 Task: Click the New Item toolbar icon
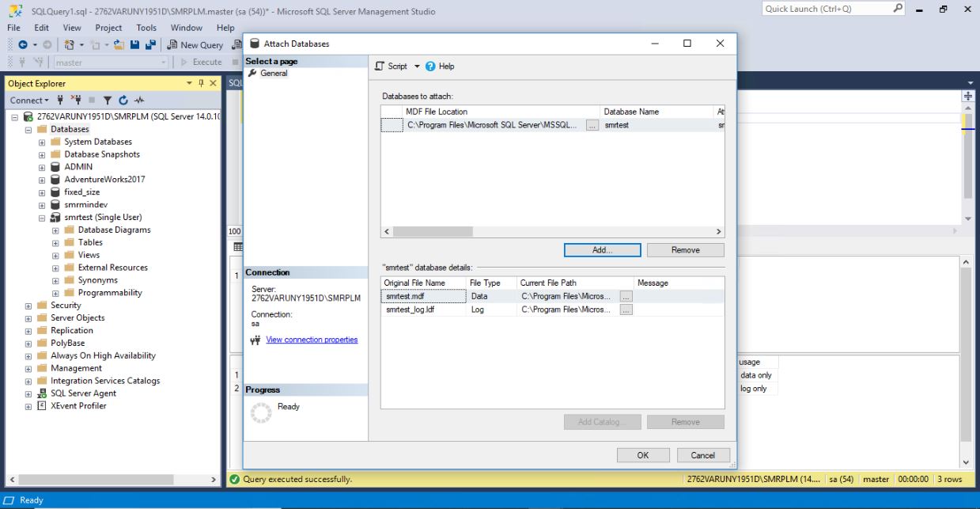(x=70, y=45)
